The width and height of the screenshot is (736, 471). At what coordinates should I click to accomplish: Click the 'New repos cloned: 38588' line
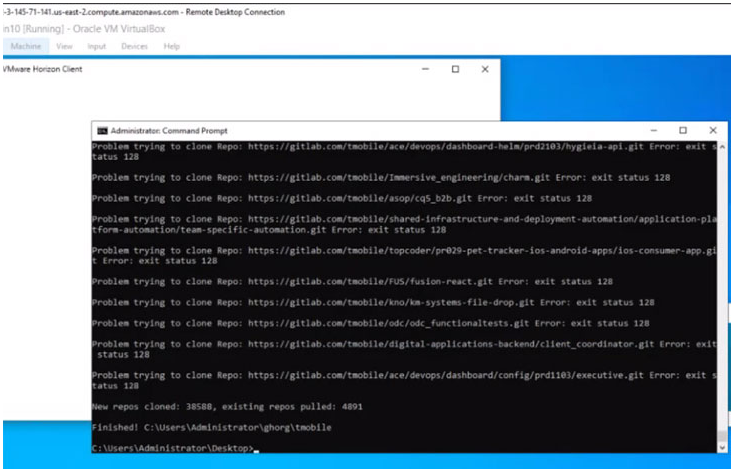[227, 406]
